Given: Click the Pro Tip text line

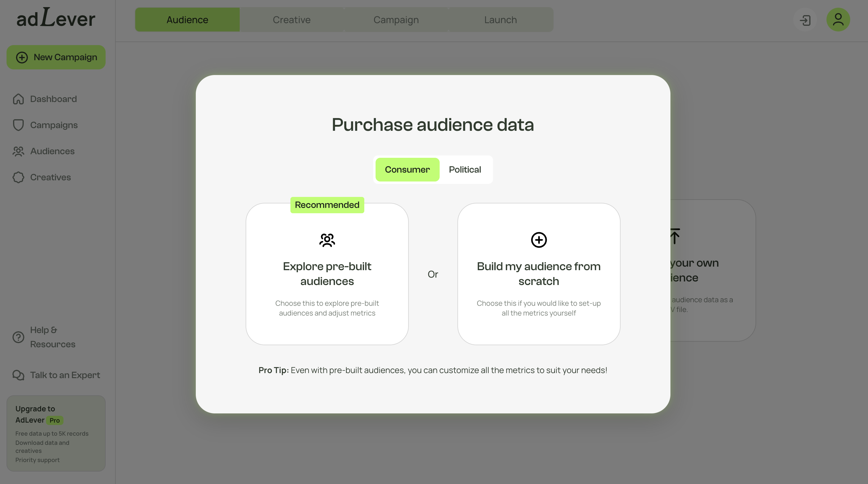Looking at the screenshot, I should click(x=433, y=370).
